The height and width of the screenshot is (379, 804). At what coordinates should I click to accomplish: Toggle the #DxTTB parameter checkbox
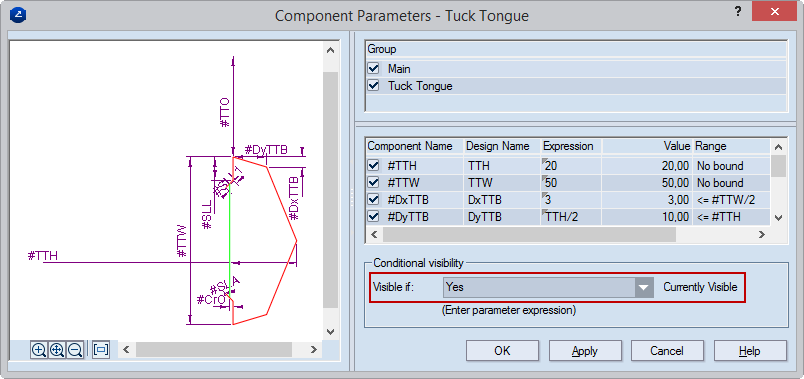click(373, 200)
